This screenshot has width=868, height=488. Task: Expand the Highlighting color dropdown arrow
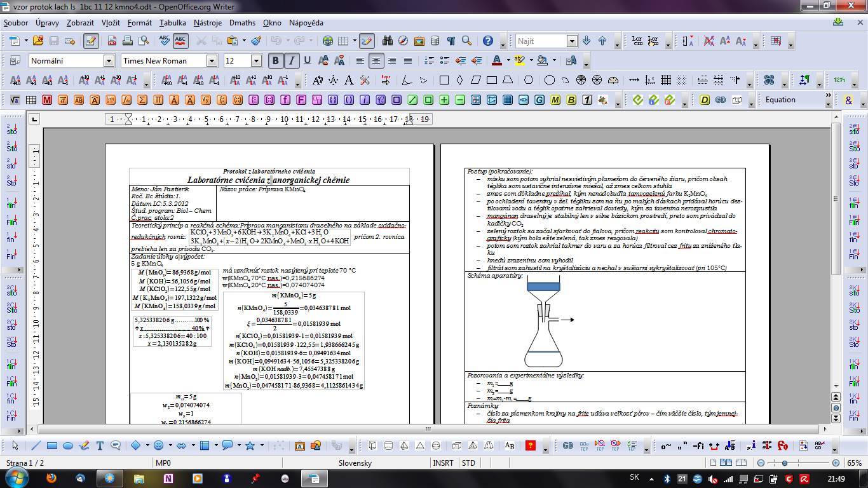click(x=531, y=61)
